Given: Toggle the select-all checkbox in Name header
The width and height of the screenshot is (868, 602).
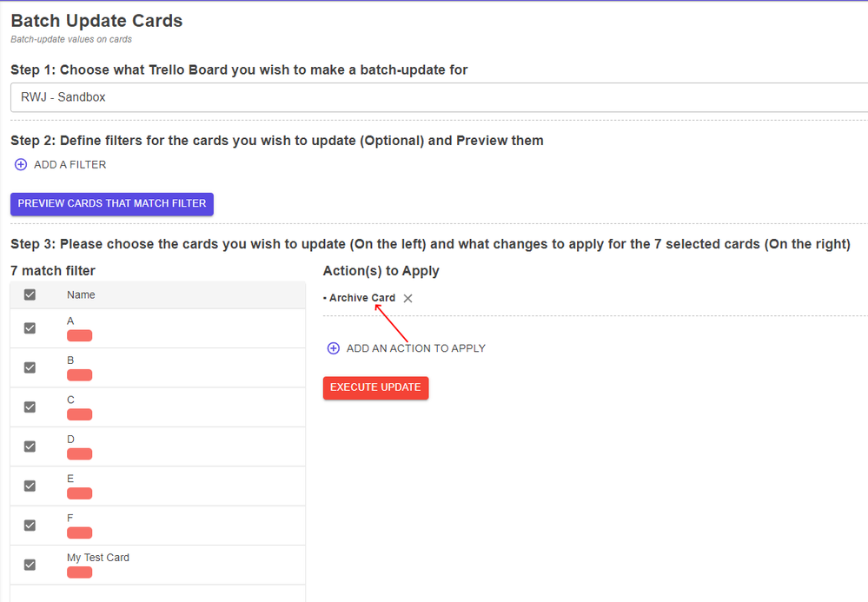Looking at the screenshot, I should [x=30, y=294].
